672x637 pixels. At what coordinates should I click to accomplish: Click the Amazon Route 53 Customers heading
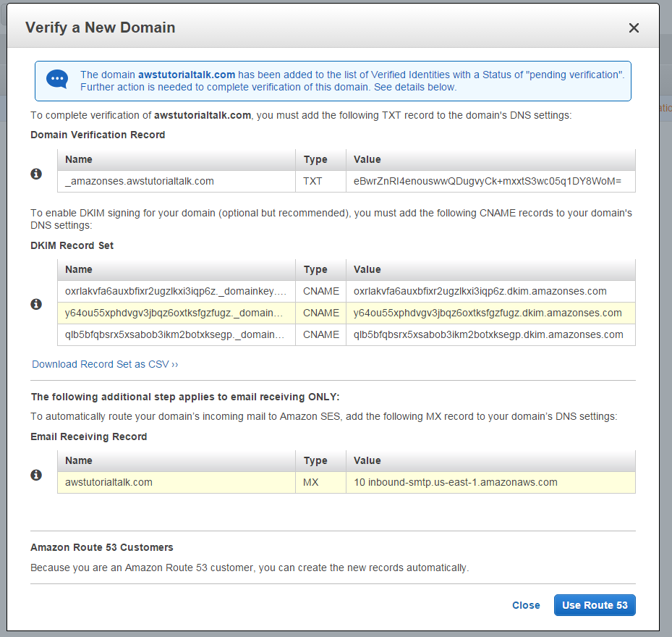101,547
